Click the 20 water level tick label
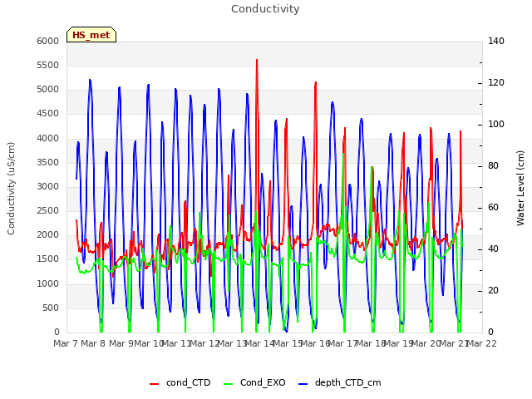This screenshot has width=532, height=399. (493, 290)
